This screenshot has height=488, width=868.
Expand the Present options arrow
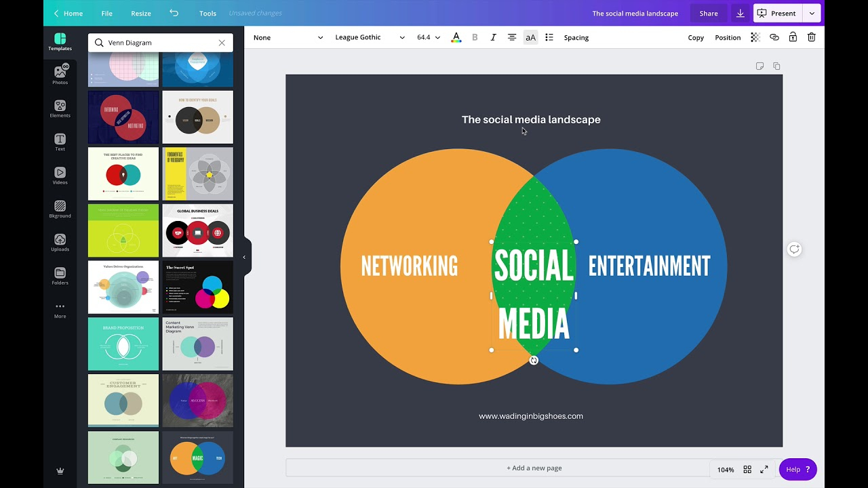point(812,13)
